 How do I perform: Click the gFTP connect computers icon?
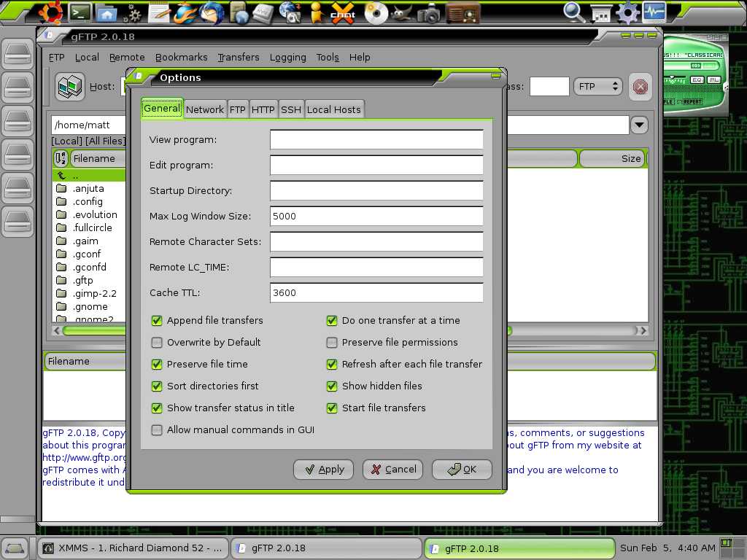click(x=70, y=87)
